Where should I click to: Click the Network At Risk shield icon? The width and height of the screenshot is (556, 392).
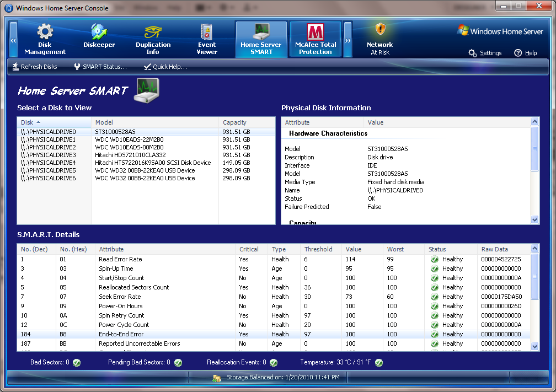point(380,29)
